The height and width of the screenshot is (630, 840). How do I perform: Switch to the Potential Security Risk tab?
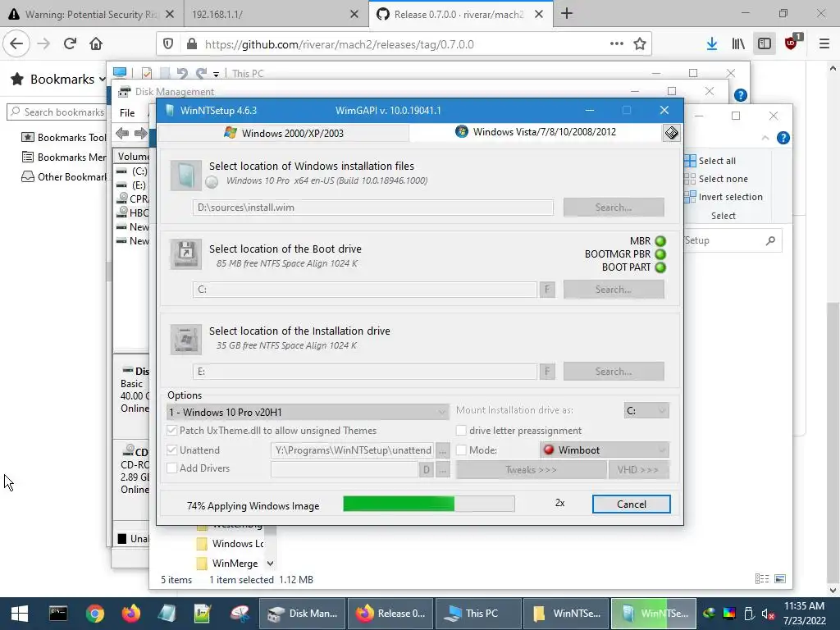(91, 14)
